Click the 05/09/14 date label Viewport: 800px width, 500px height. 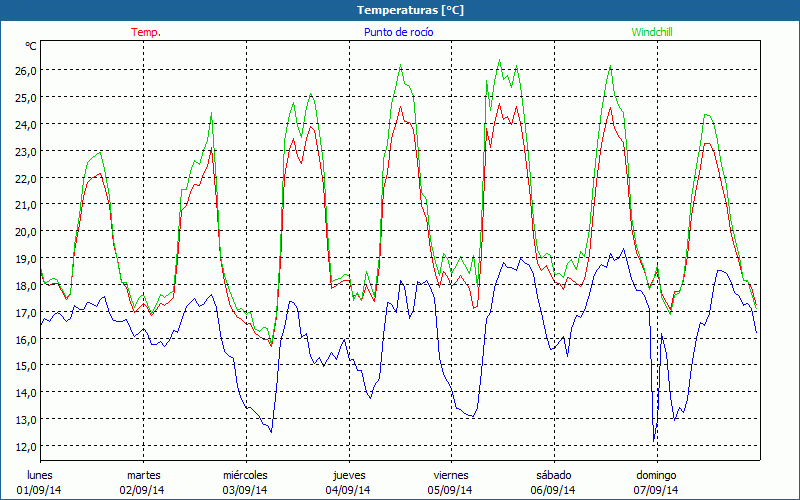(451, 490)
